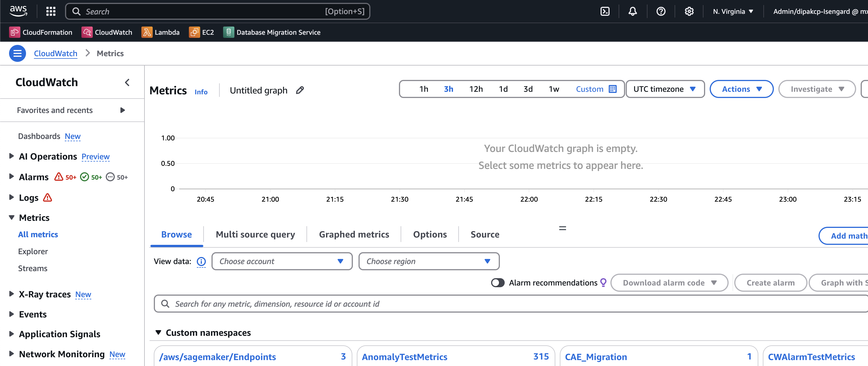
Task: Open the Download alarm code dropdown
Action: tap(669, 282)
